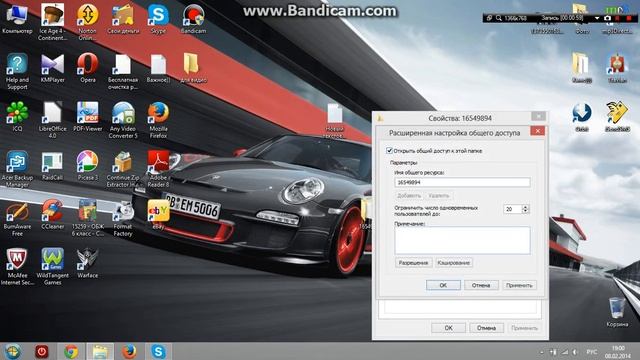The width and height of the screenshot is (640, 360).
Task: Open WildTangent Games shortcut
Action: click(52, 267)
